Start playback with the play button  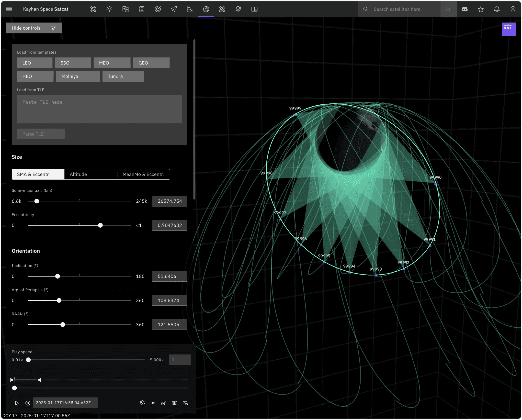[x=17, y=403]
